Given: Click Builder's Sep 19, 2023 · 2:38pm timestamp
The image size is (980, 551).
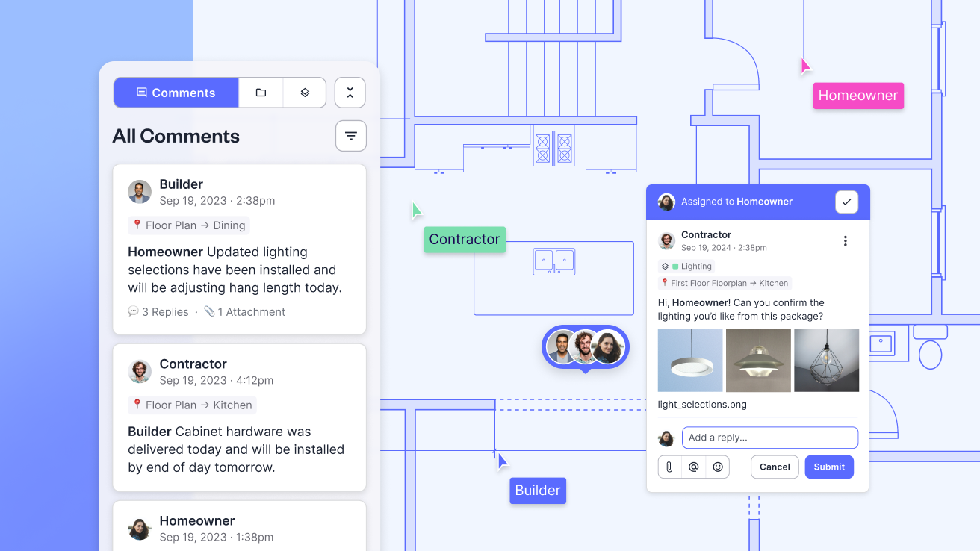Looking at the screenshot, I should pyautogui.click(x=217, y=201).
